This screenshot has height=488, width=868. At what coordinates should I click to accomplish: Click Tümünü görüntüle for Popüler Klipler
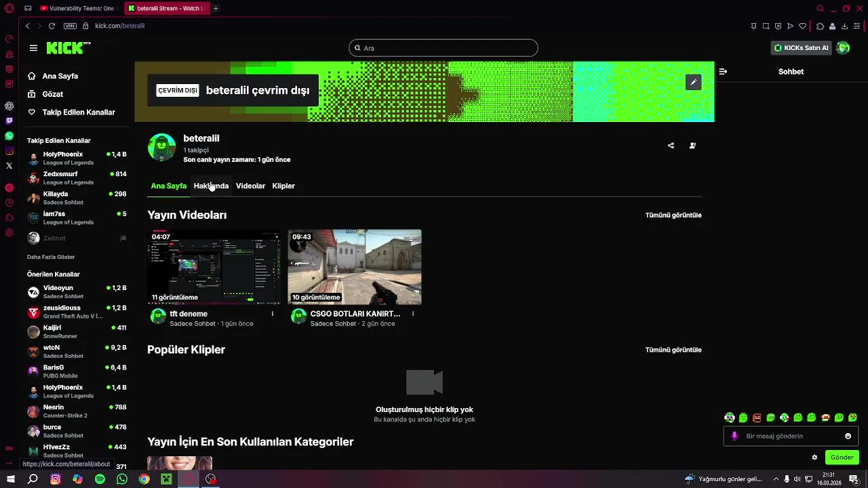673,350
